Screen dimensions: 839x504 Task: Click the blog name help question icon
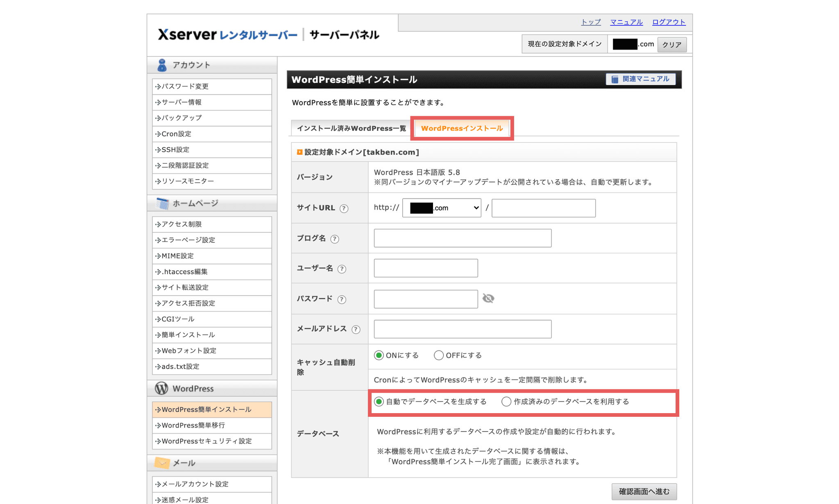click(335, 239)
